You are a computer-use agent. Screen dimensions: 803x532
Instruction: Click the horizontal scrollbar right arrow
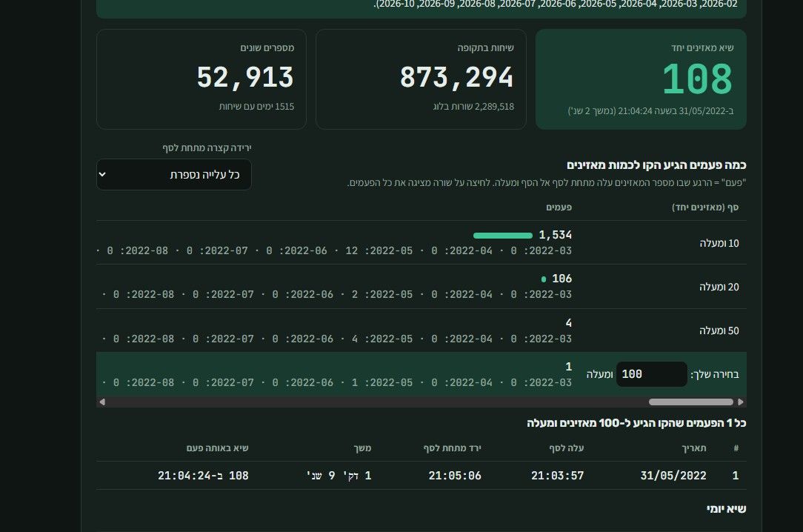tap(741, 402)
